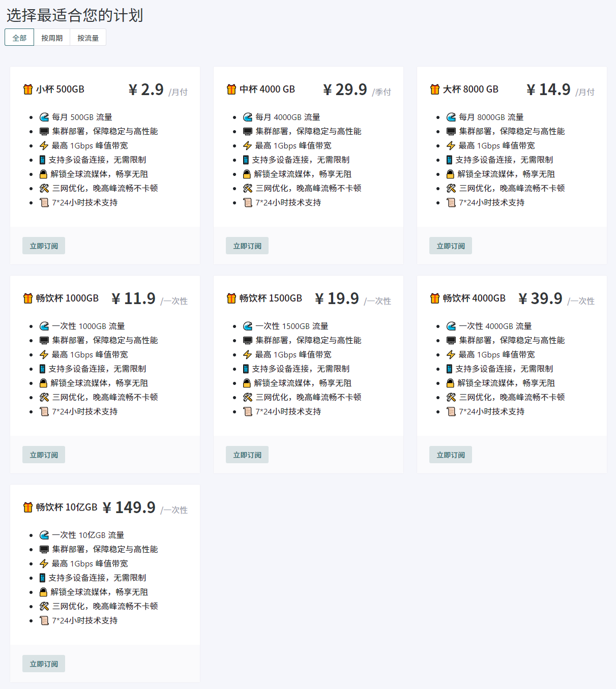616x689 pixels.
Task: Click wave icon beside 每月 500GB 流量
Action: pyautogui.click(x=44, y=117)
